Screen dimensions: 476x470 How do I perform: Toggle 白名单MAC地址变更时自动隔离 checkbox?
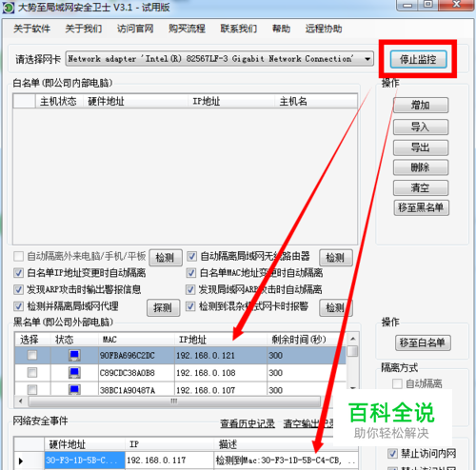(190, 273)
